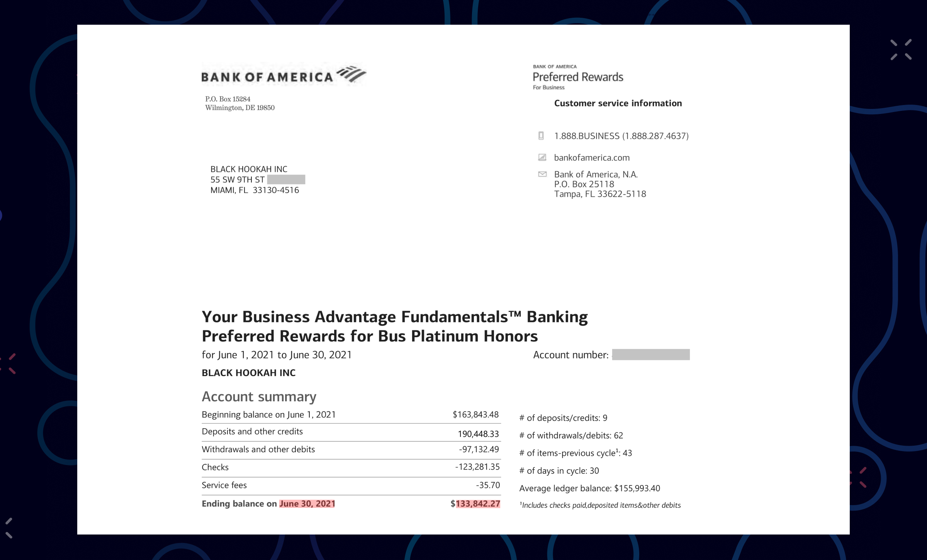
Task: Click the Account summary heading
Action: 259,397
